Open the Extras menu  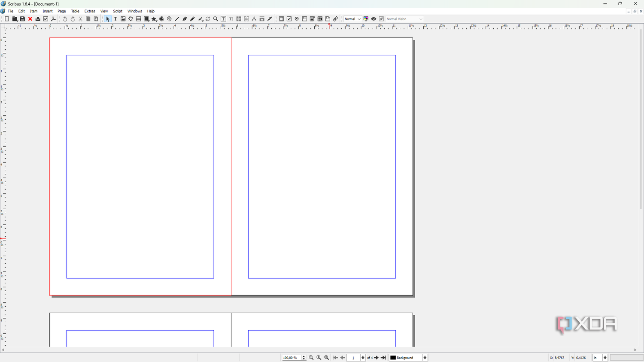click(90, 11)
